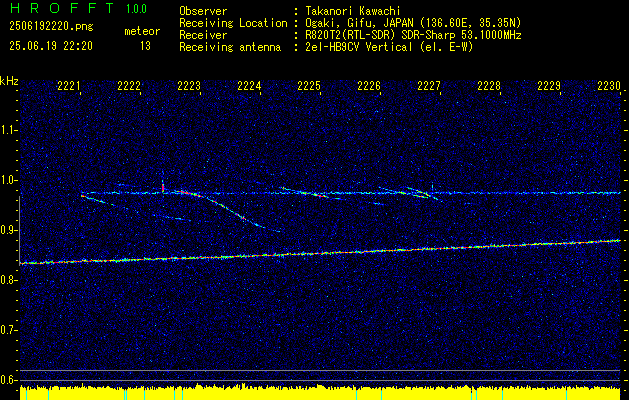Click the 2227 time axis label
Screen dimensions: 629x400
428,85
